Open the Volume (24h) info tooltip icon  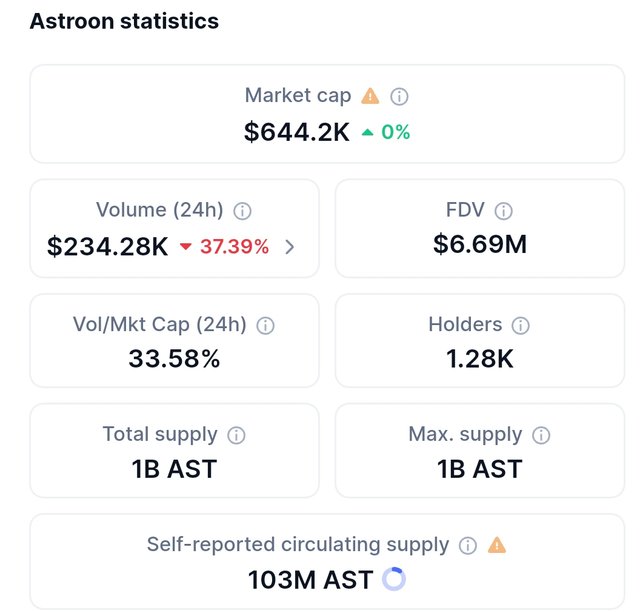[x=242, y=211]
